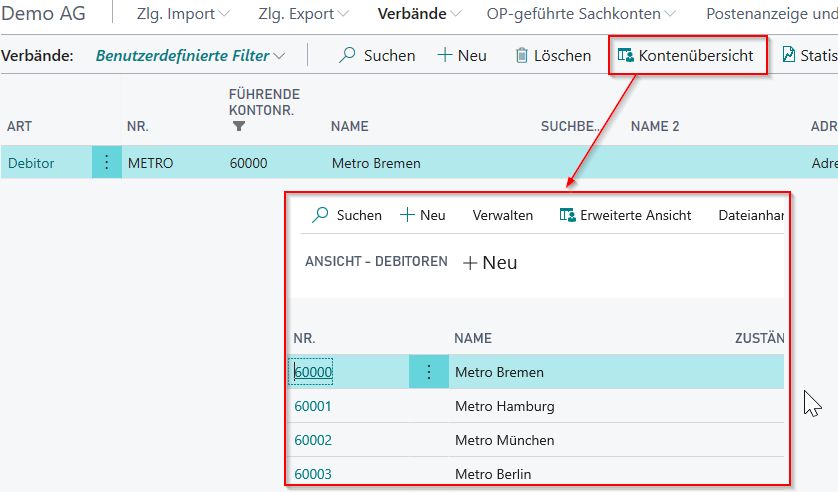This screenshot has width=838, height=492.
Task: Click the 60000 cell under Führende Kontonr.
Action: click(249, 163)
